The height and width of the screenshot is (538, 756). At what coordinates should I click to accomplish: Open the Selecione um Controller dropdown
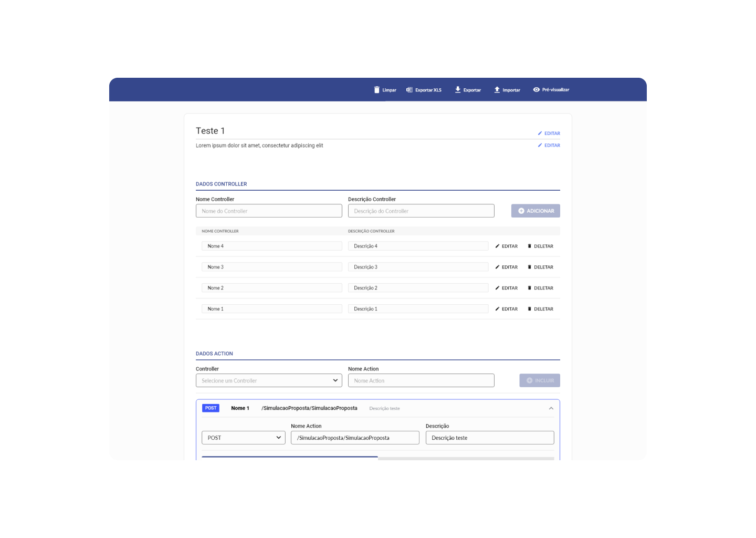point(269,381)
